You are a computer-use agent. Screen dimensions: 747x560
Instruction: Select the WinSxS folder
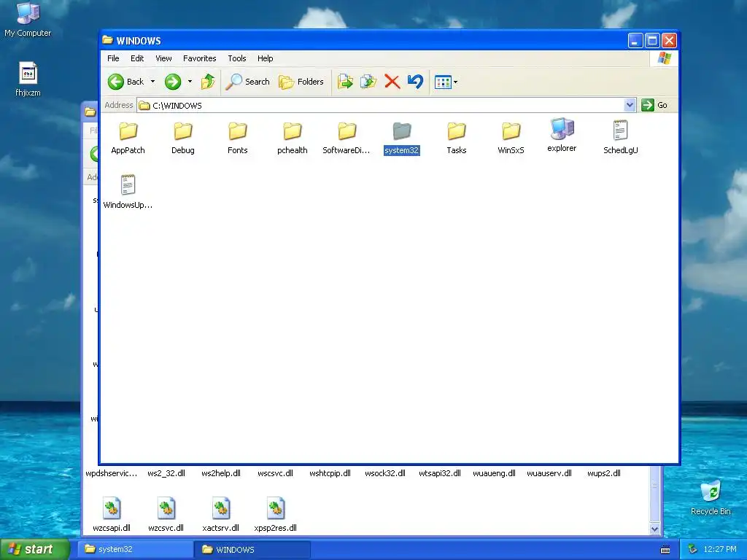[x=511, y=137]
